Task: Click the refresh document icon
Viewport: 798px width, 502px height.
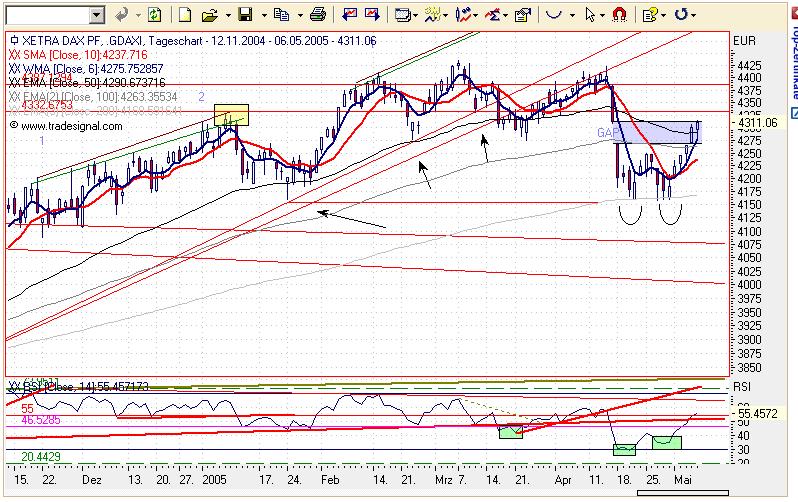Action: coord(154,15)
